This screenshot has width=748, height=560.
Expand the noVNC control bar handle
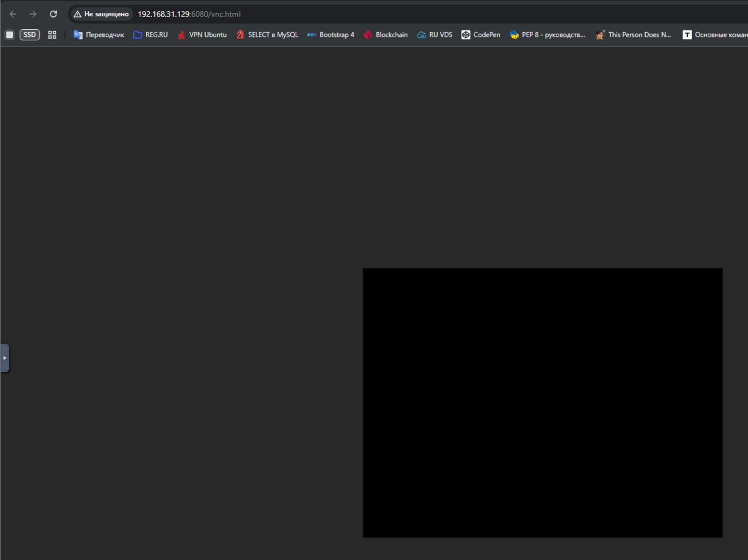(x=5, y=358)
